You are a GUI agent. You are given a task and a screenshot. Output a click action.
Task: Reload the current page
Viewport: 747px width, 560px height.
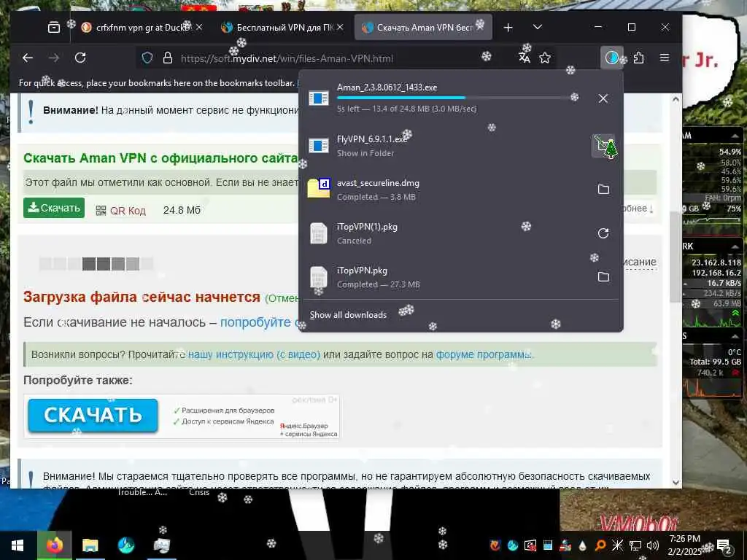[80, 58]
